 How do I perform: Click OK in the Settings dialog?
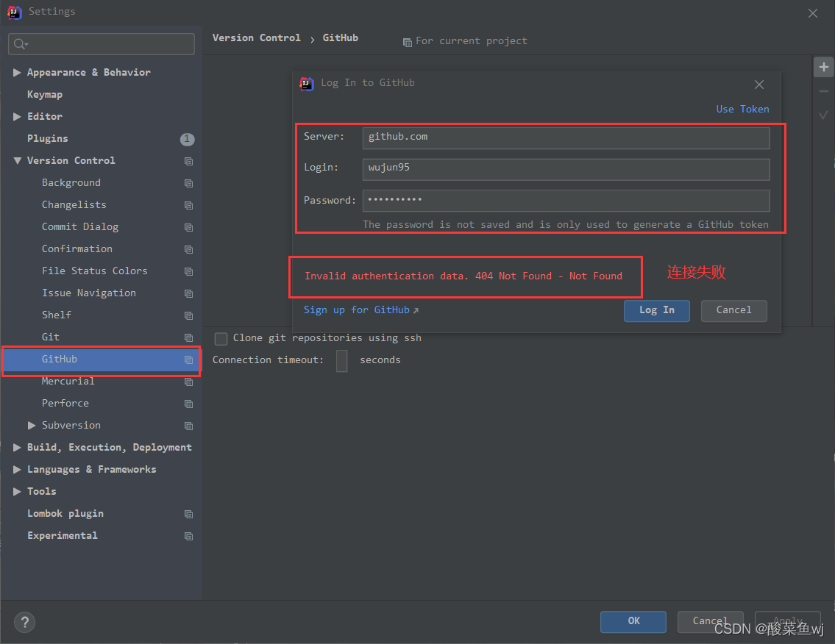[633, 622]
